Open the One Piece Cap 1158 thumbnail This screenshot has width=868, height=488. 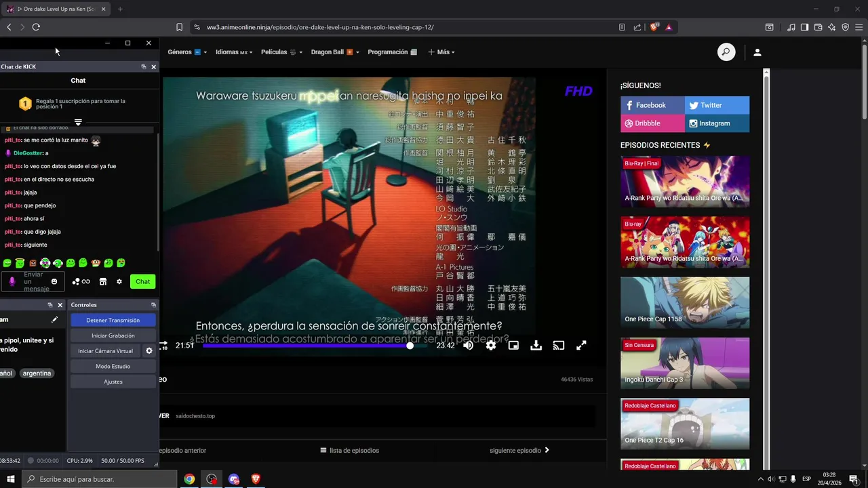click(x=685, y=302)
